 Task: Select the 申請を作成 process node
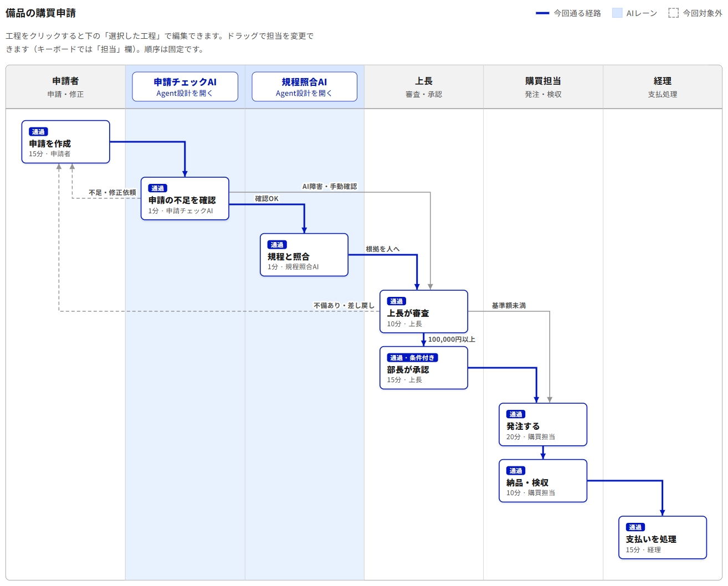coord(66,142)
